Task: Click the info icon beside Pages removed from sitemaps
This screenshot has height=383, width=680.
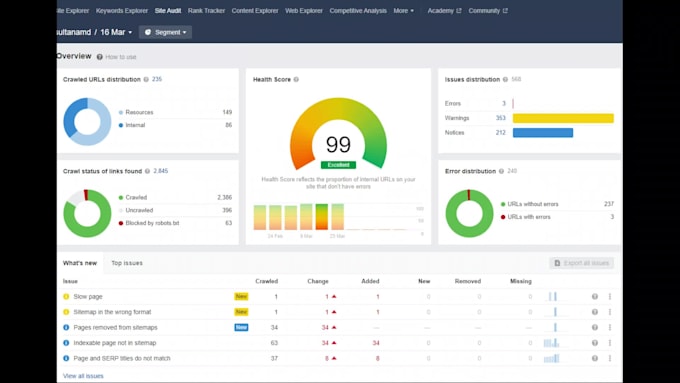Action: click(x=66, y=327)
